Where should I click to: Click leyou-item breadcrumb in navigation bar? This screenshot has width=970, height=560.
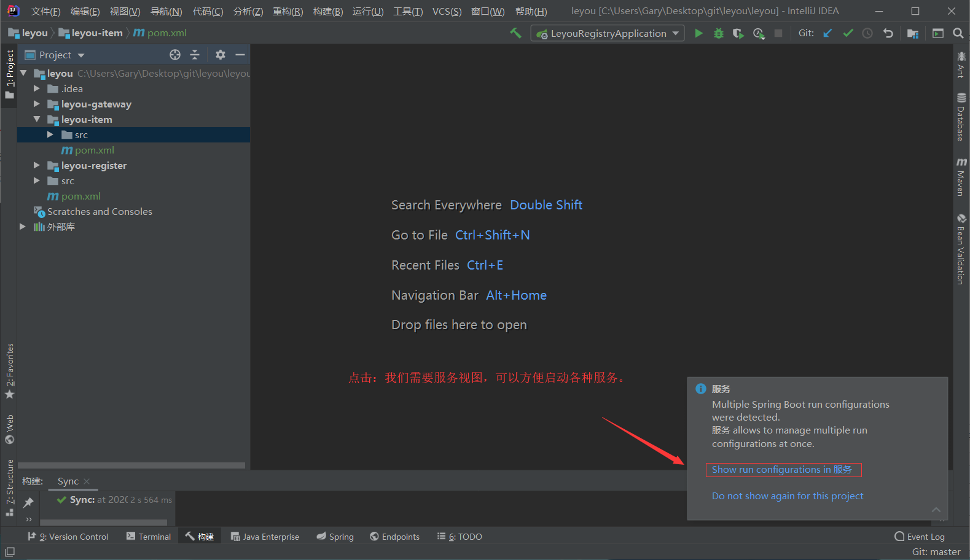(x=91, y=33)
